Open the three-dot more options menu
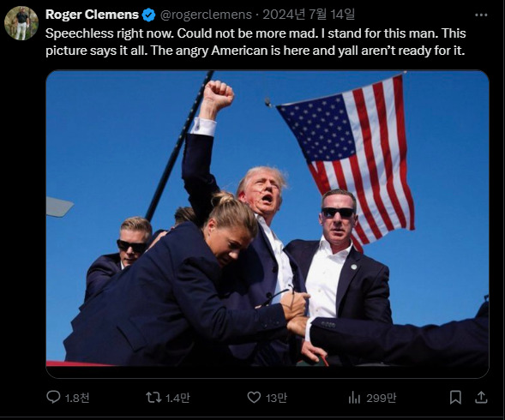505x420 pixels. [481, 15]
